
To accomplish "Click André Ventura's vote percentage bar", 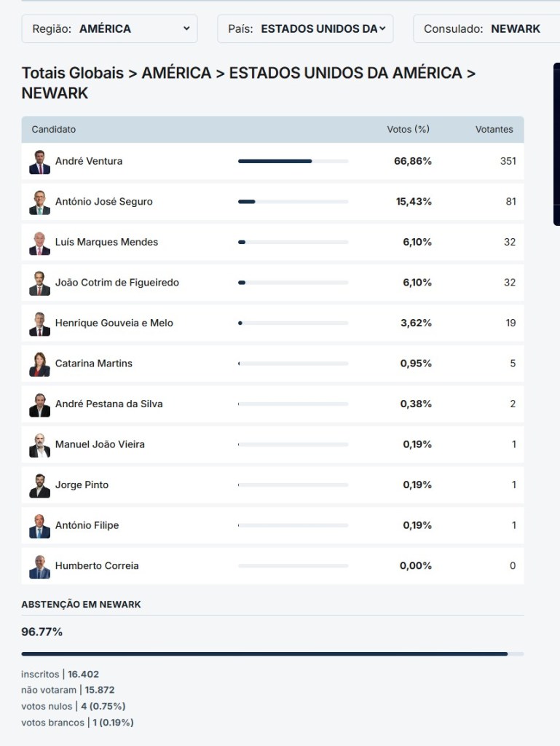I will (293, 161).
